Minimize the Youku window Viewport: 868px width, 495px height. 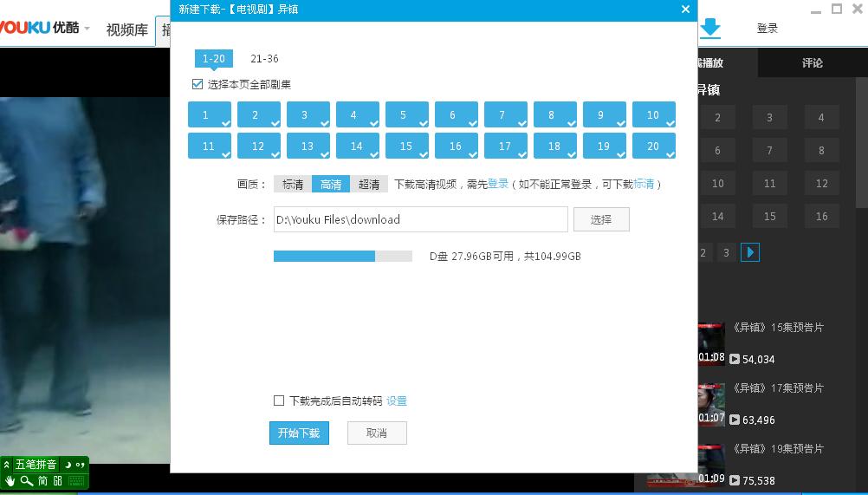816,10
